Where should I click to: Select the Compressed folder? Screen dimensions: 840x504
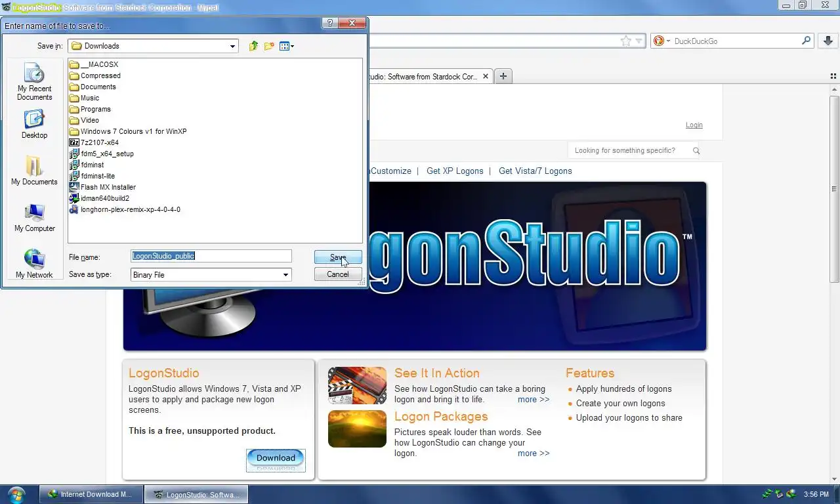click(95, 75)
